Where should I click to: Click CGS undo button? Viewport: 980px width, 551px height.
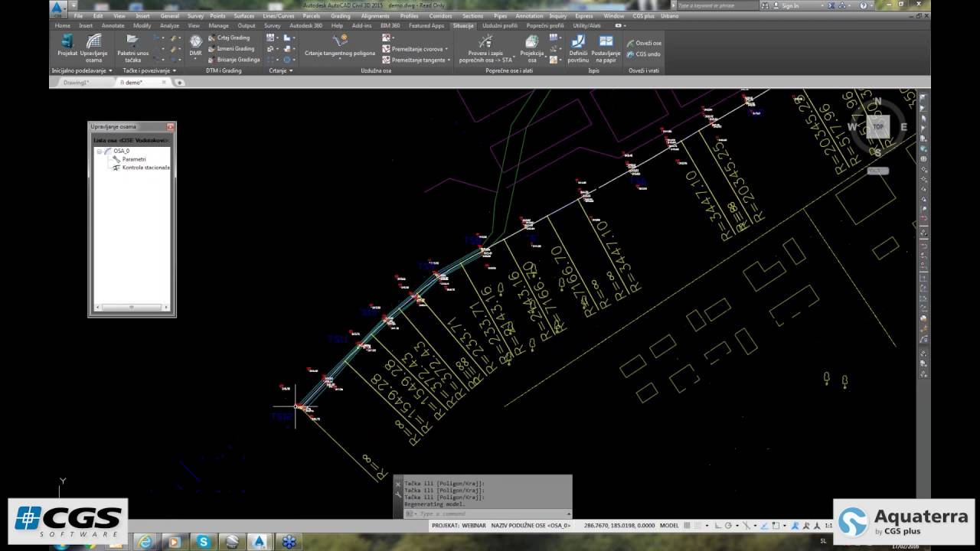pyautogui.click(x=643, y=54)
